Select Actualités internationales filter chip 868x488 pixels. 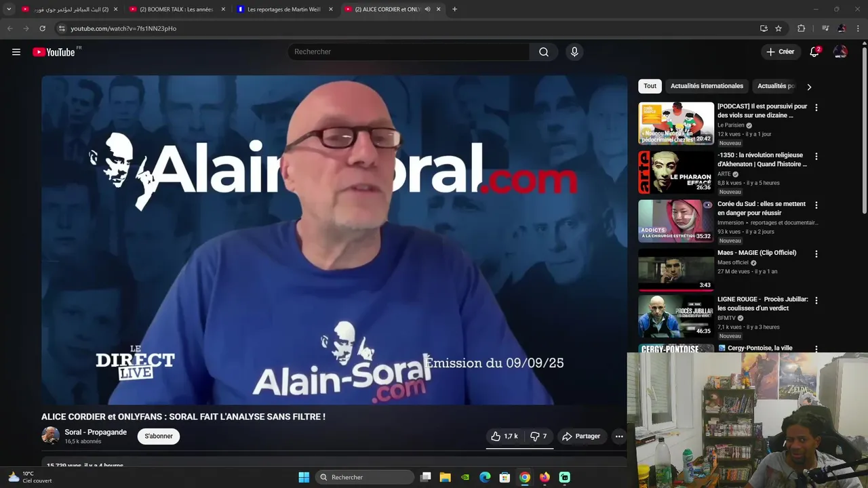707,86
